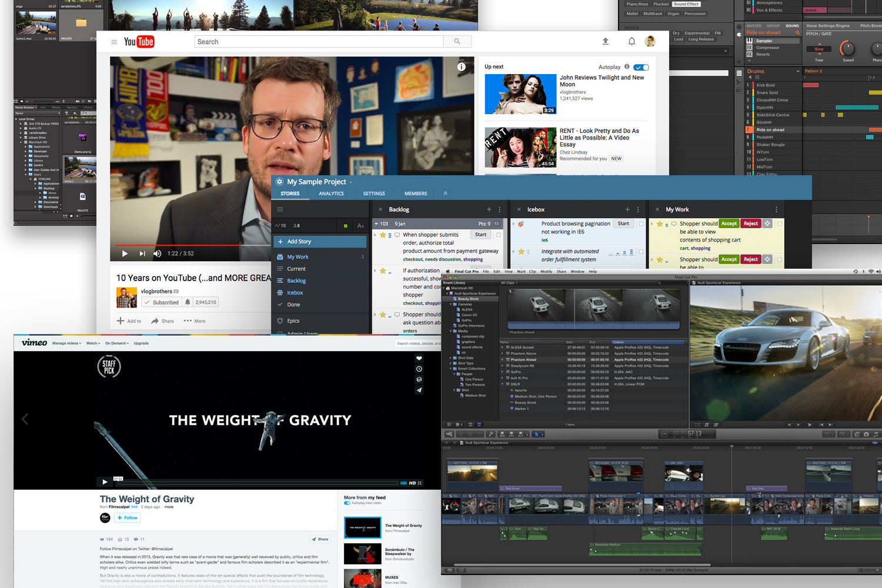
Task: Follow Filmscalpel on Vimeo
Action: click(128, 518)
